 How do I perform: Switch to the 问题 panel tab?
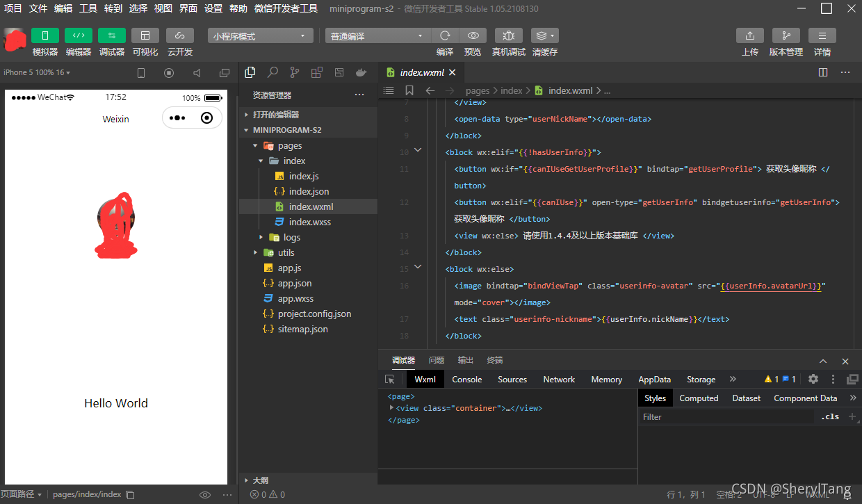pyautogui.click(x=437, y=360)
